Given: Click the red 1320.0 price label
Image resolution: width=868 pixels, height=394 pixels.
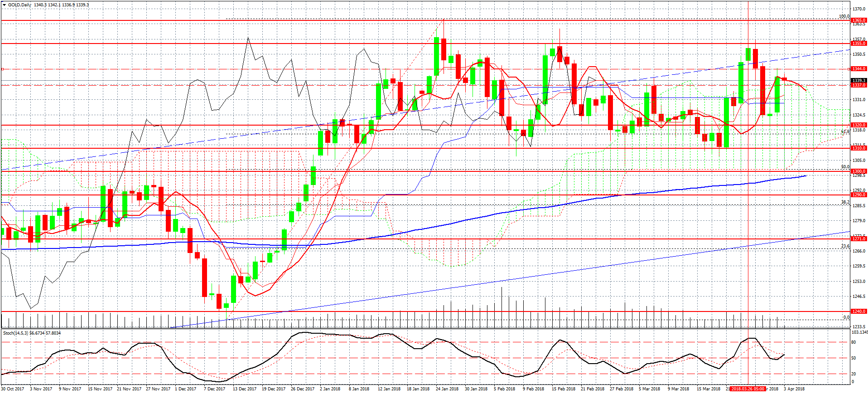Looking at the screenshot, I should click(859, 125).
